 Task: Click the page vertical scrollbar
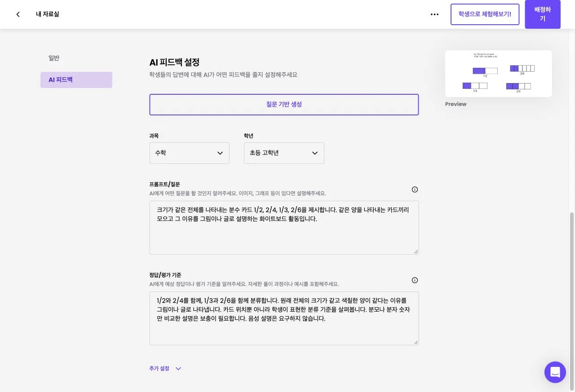572,301
